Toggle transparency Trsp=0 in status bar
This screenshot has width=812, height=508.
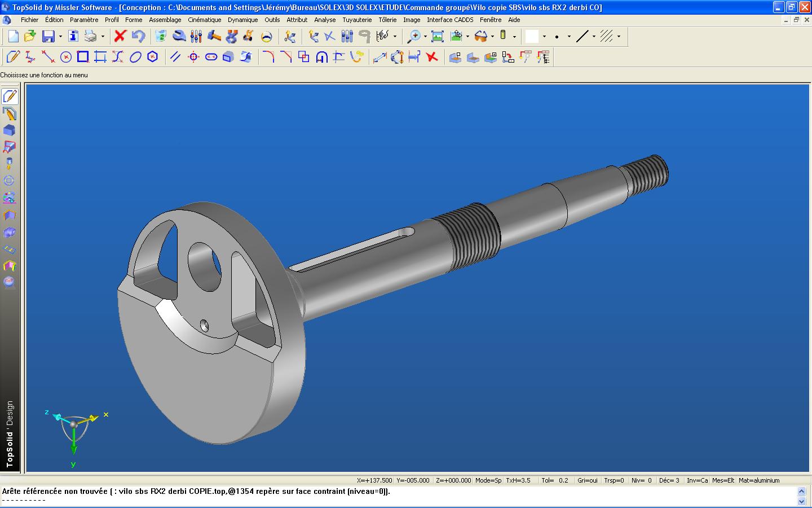tap(614, 480)
